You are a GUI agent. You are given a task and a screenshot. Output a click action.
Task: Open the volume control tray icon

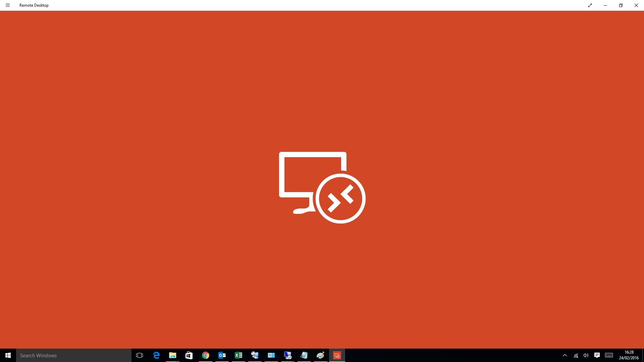(x=586, y=355)
